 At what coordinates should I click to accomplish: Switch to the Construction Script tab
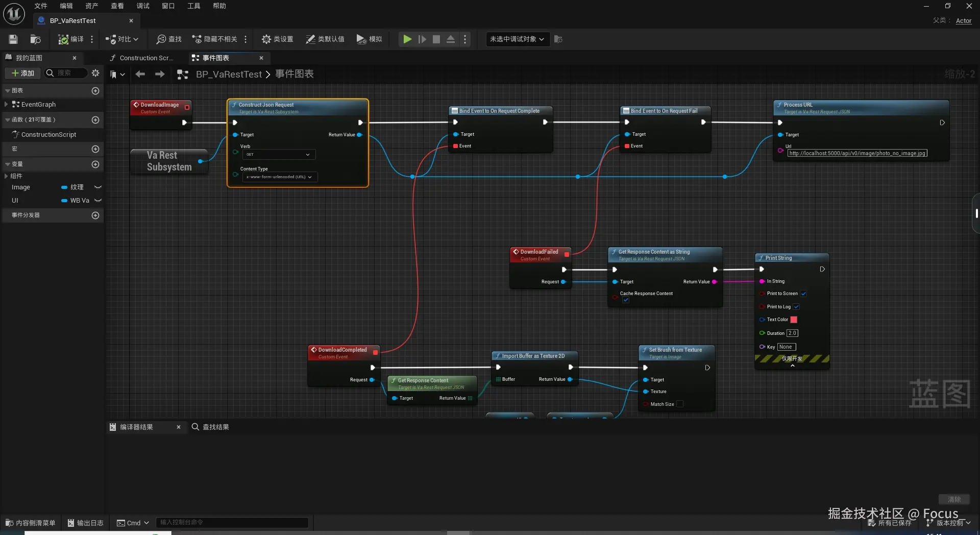pyautogui.click(x=145, y=58)
